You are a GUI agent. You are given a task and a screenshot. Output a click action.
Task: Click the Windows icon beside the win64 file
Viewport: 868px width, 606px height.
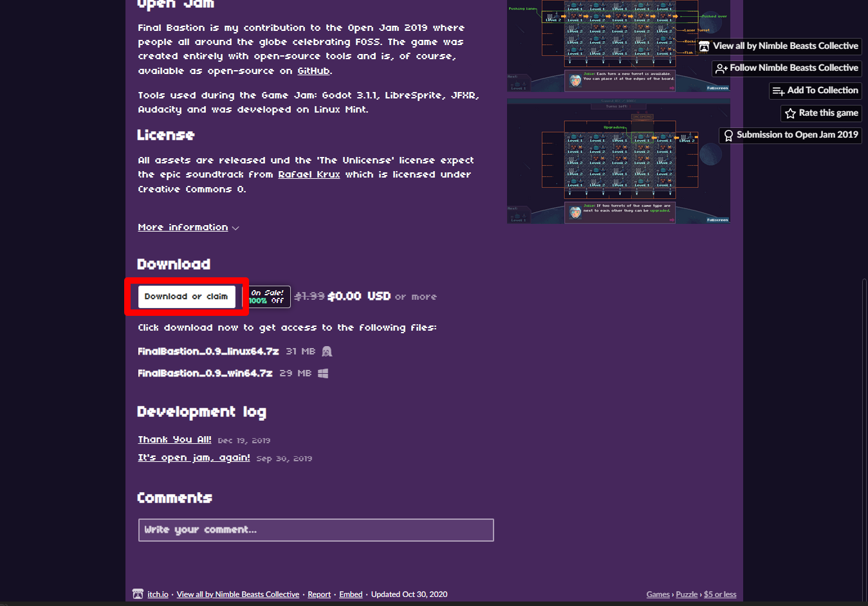point(323,373)
